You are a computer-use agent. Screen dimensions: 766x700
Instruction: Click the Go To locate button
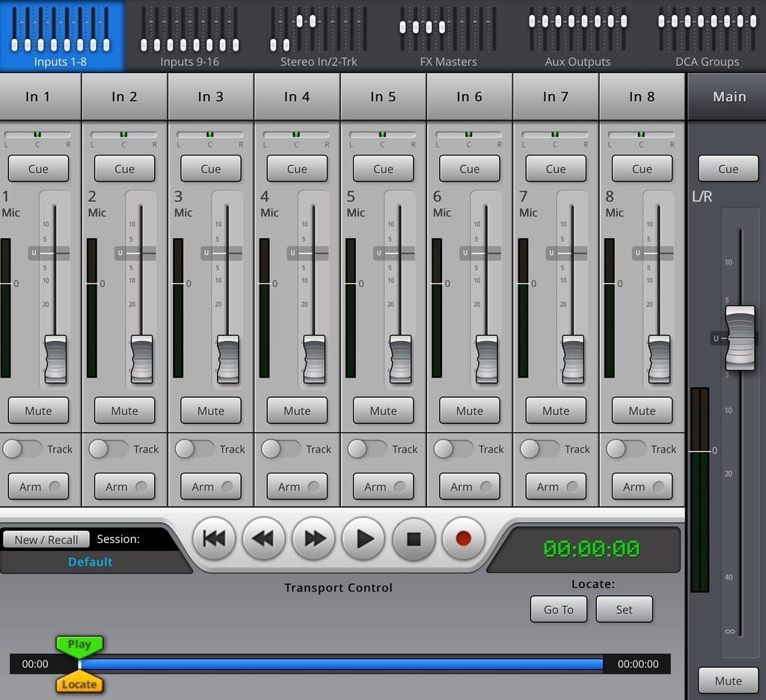[x=558, y=610]
